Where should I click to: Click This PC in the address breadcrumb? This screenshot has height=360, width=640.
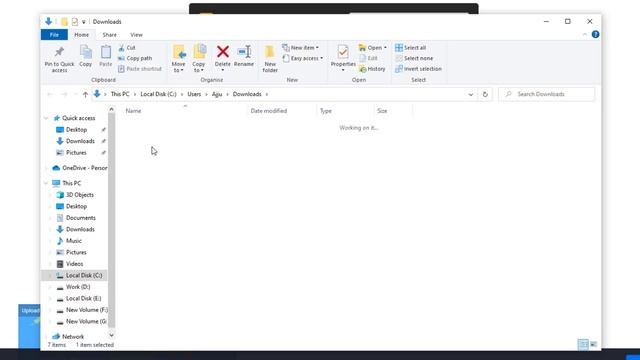[120, 94]
